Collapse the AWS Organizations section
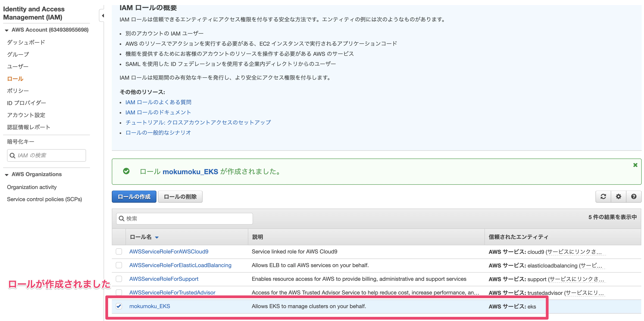Image resolution: width=644 pixels, height=321 pixels. click(x=6, y=175)
